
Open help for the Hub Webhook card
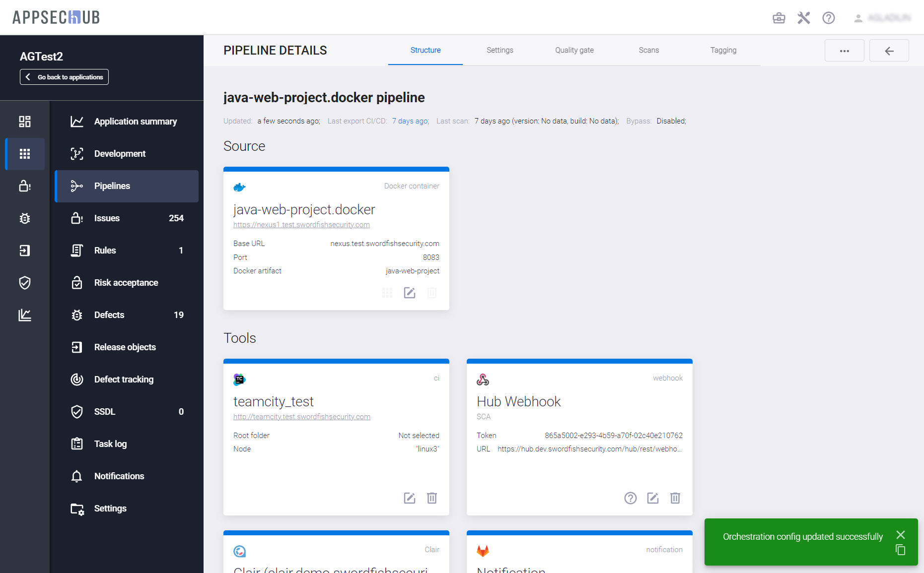(x=630, y=498)
